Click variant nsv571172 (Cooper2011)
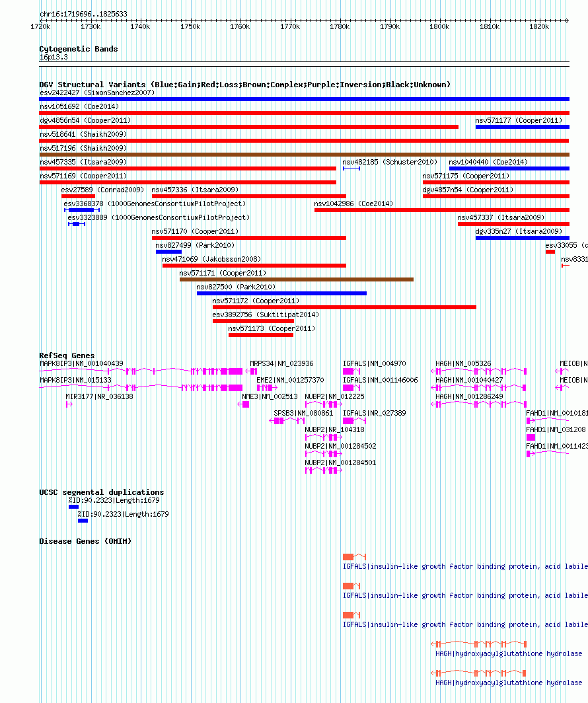 pyautogui.click(x=344, y=308)
